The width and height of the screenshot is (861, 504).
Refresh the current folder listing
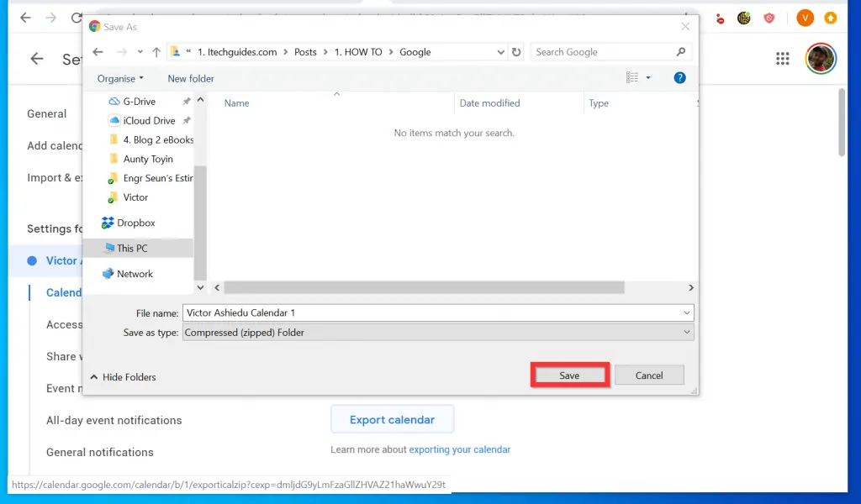pyautogui.click(x=516, y=52)
